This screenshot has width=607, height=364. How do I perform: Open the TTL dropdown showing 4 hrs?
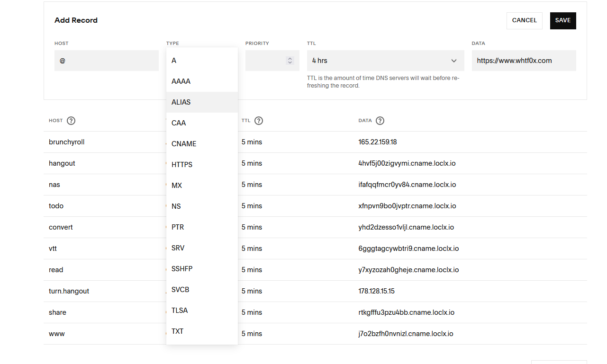(x=385, y=61)
